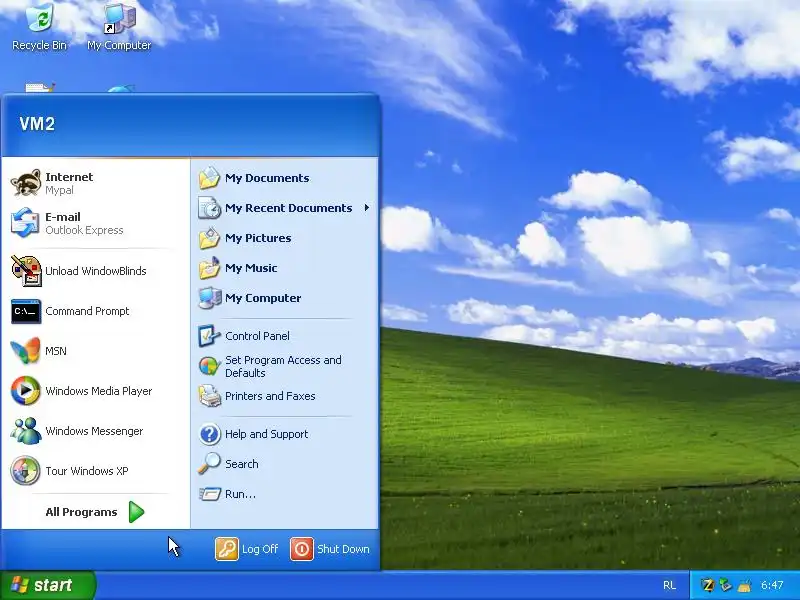Open Mypal Internet browser

(95, 183)
